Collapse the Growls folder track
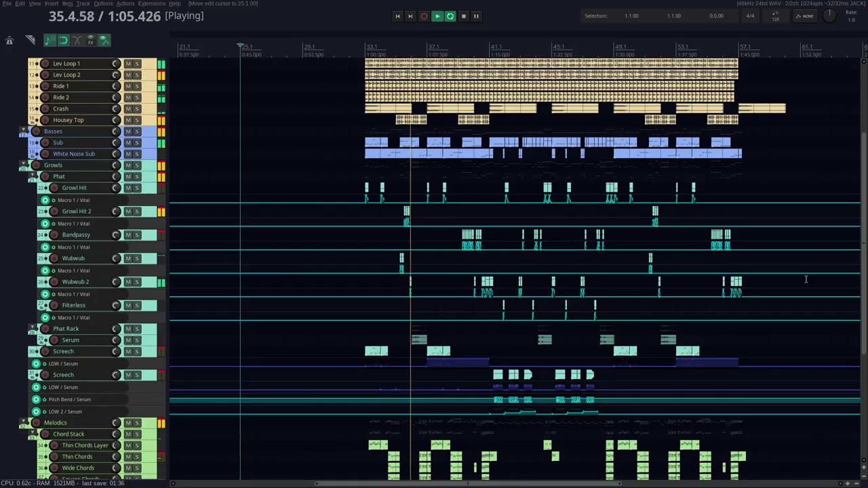 click(24, 163)
